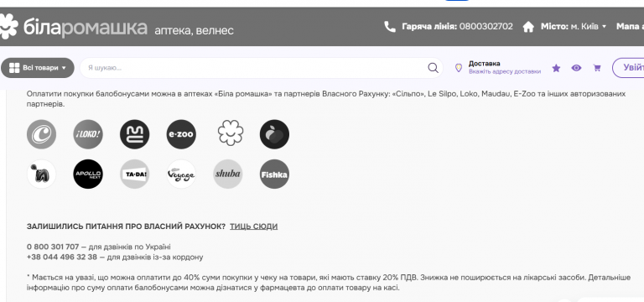Image resolution: width=644 pixels, height=302 pixels.
Task: Click the Maudau partner logo
Action: click(135, 134)
